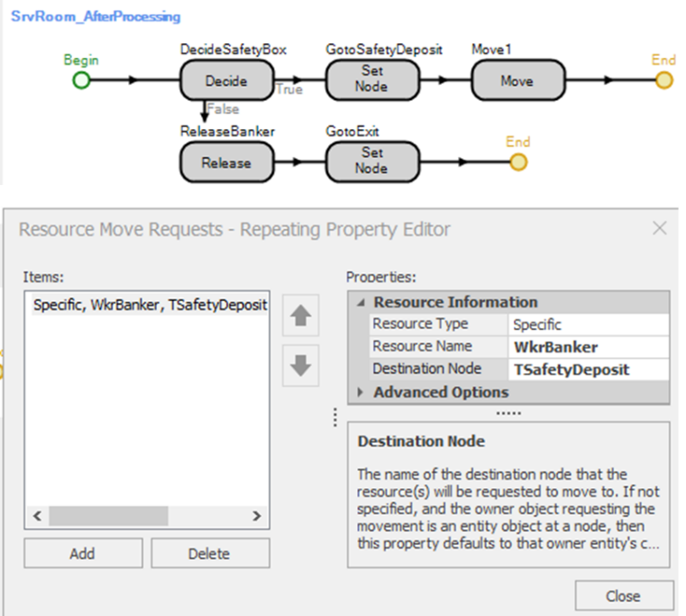Image resolution: width=686 pixels, height=616 pixels.
Task: Click the Close button
Action: (x=624, y=596)
